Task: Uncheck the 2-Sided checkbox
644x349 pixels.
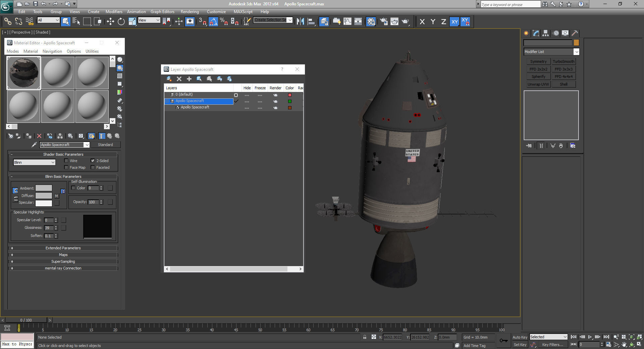Action: coord(93,161)
